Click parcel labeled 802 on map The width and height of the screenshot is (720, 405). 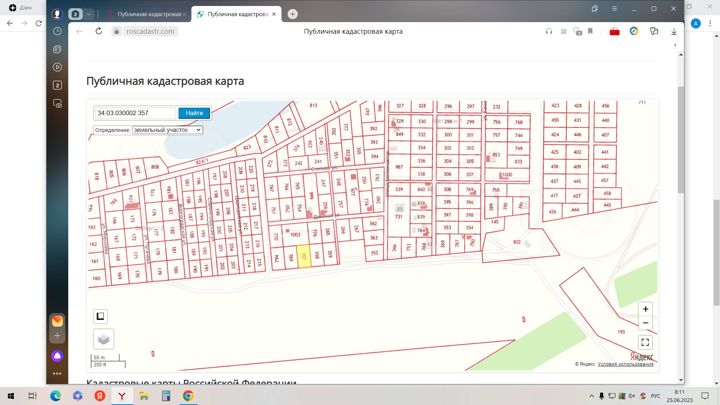pyautogui.click(x=517, y=242)
